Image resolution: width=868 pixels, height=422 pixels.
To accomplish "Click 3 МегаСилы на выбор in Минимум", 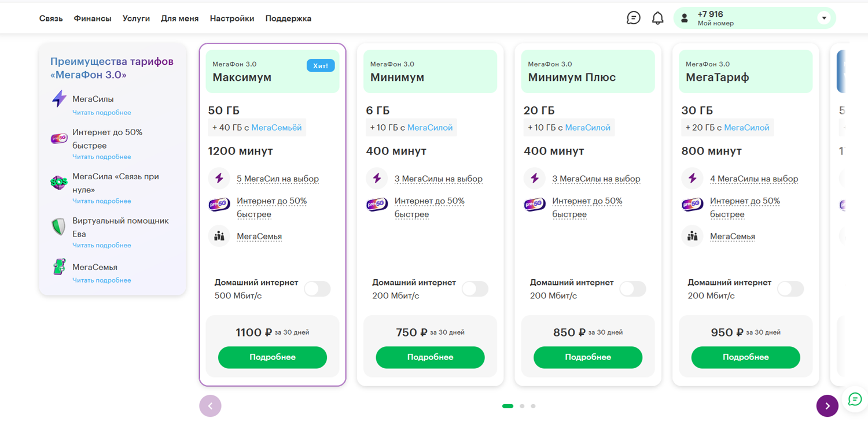I will click(x=439, y=179).
